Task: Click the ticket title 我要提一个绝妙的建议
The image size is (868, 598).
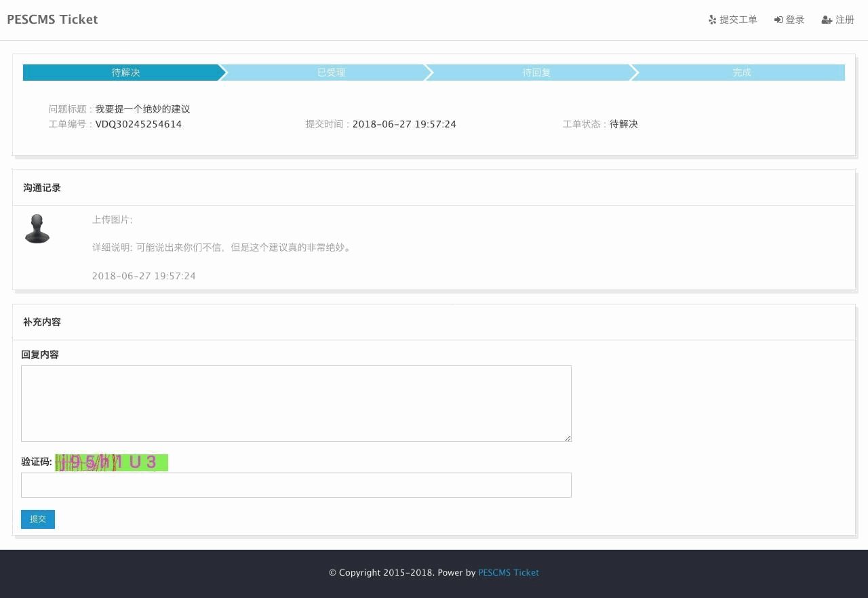Action: click(142, 109)
